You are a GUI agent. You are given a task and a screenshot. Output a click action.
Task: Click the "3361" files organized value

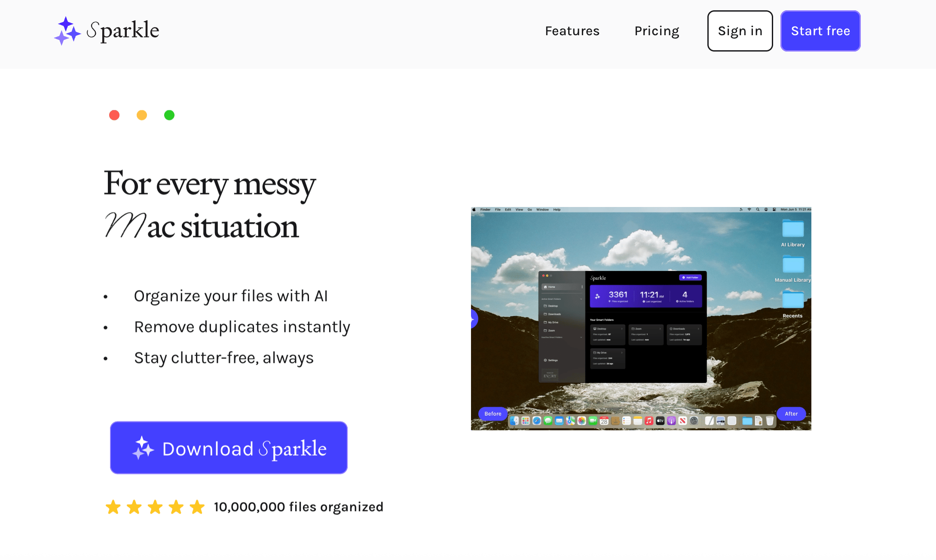(618, 295)
